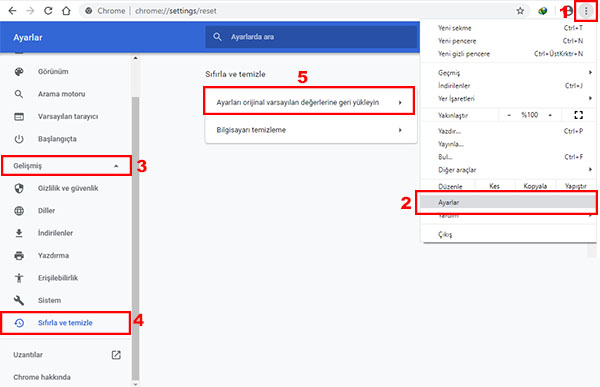Select Yeni gizli pencere from menu

tap(508, 54)
